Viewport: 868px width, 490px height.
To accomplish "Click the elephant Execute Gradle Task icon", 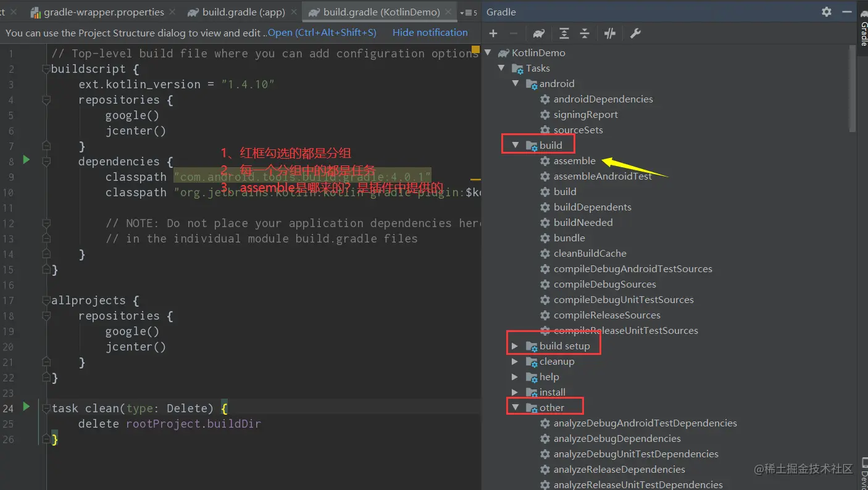I will tap(539, 33).
